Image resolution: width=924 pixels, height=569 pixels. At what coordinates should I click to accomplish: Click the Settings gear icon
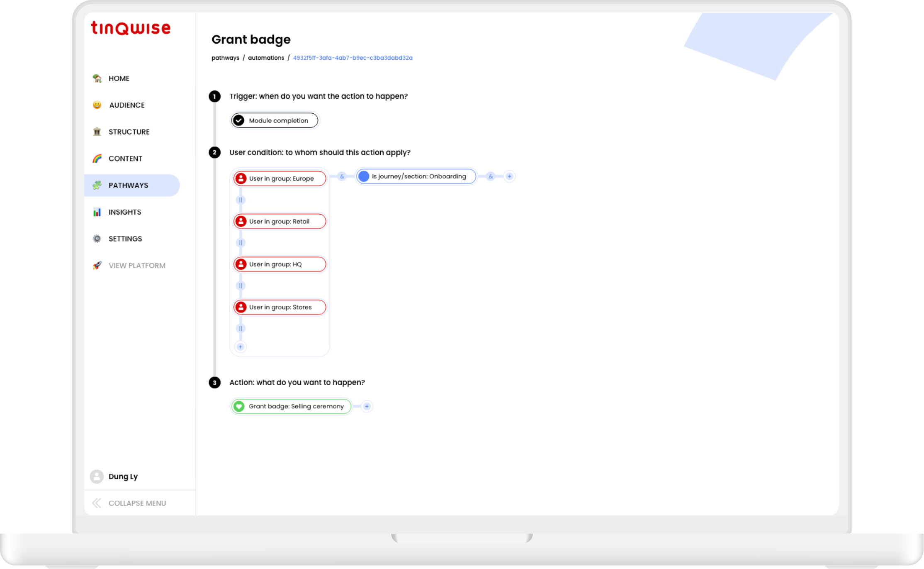(97, 239)
